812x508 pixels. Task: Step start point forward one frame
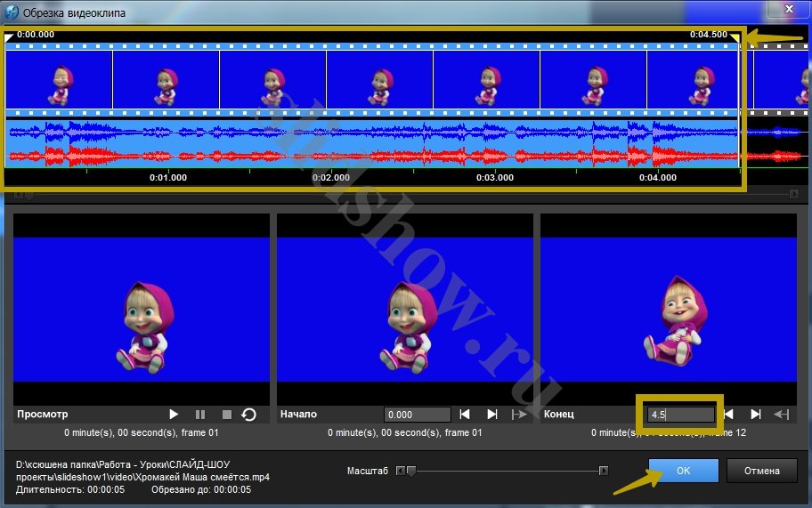(x=492, y=415)
